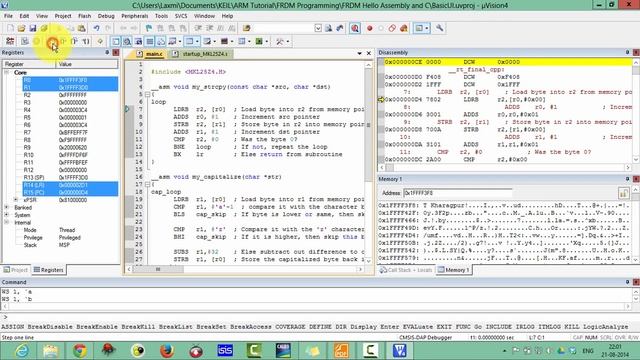Kill all breakpoints icon
The height and width of the screenshot is (360, 640).
click(404, 28)
